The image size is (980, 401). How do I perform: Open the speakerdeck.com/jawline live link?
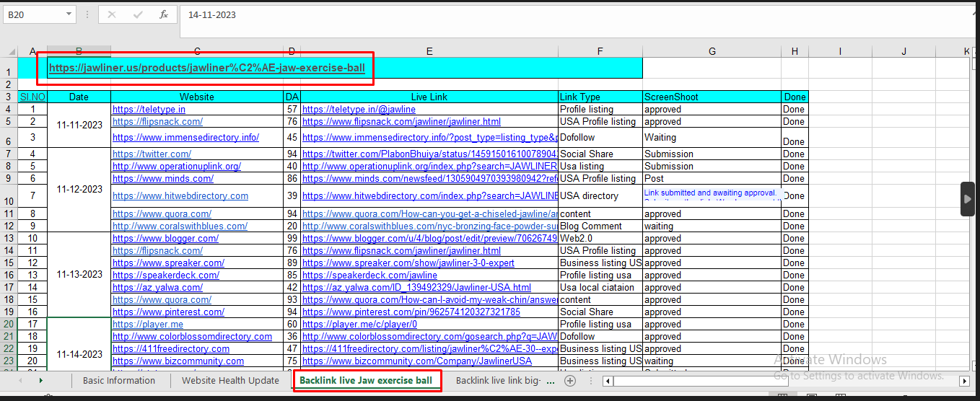coord(369,275)
